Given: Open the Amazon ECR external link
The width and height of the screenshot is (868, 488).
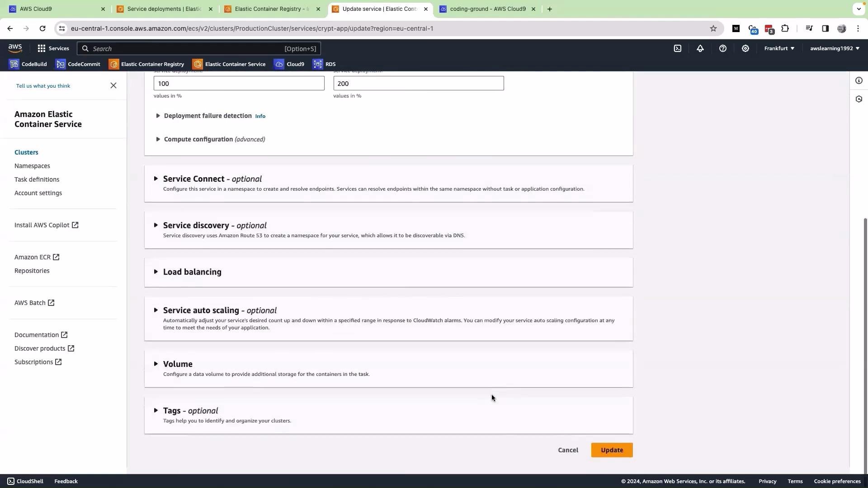Looking at the screenshot, I should (37, 257).
